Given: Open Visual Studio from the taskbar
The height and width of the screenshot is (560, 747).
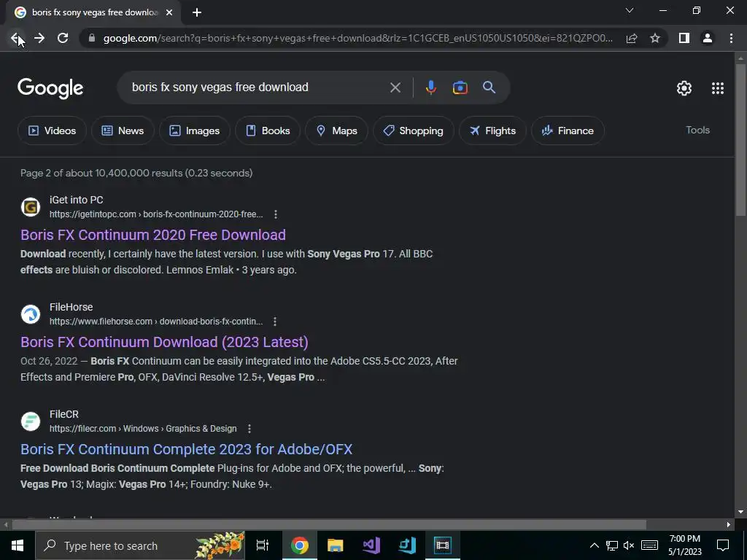Looking at the screenshot, I should pyautogui.click(x=371, y=545).
